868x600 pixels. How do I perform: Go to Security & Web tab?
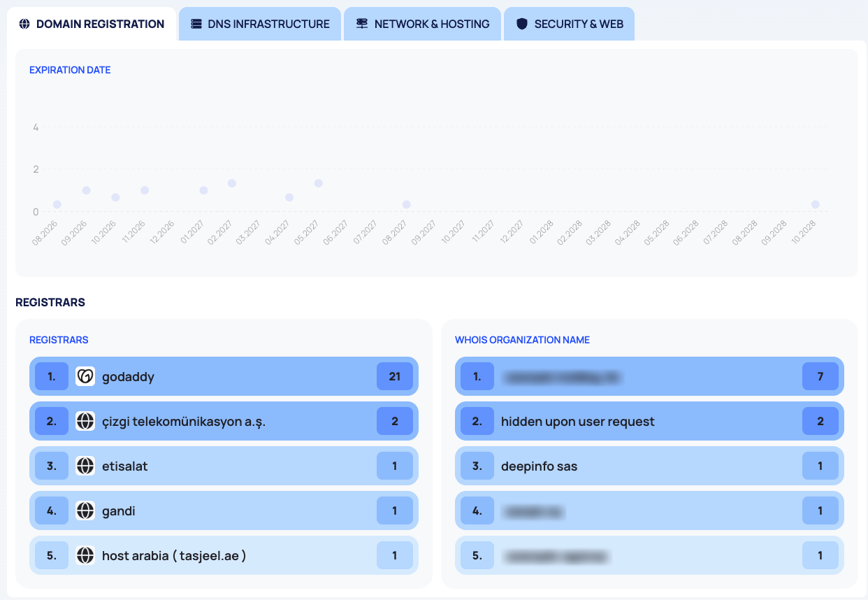coord(569,24)
